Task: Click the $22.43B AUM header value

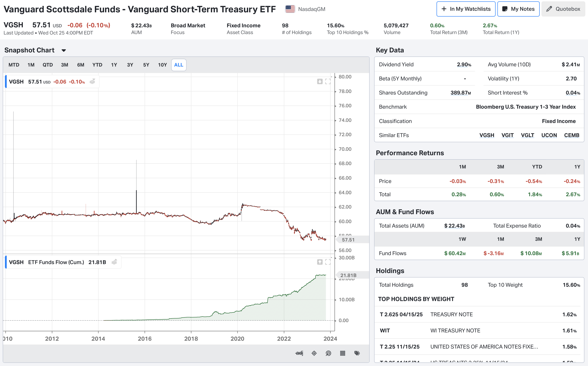Action: (141, 25)
